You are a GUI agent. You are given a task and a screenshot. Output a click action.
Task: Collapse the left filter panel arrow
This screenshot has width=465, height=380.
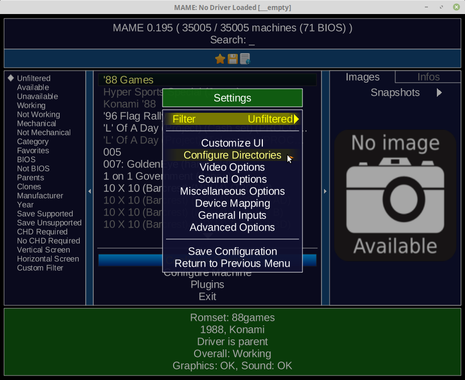pyautogui.click(x=90, y=191)
